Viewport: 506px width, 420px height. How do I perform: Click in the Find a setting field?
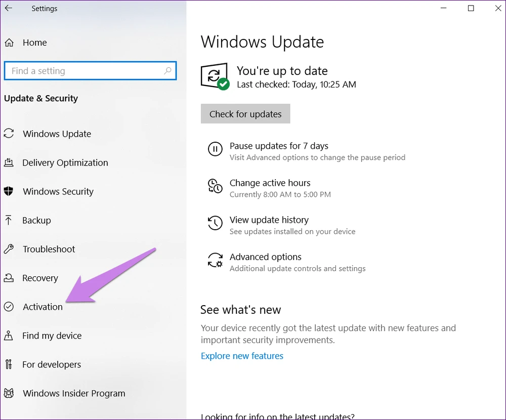[x=83, y=71]
